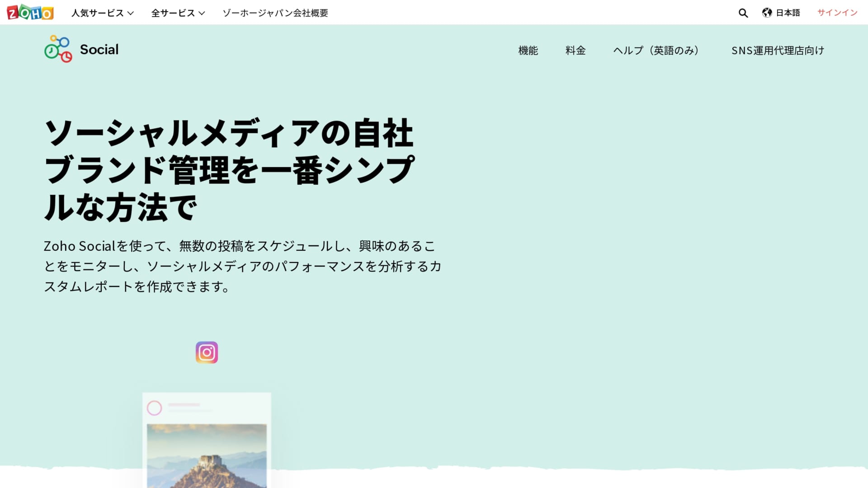Click SNS運用代理店向け in the navigation
The height and width of the screenshot is (488, 868).
pyautogui.click(x=778, y=51)
